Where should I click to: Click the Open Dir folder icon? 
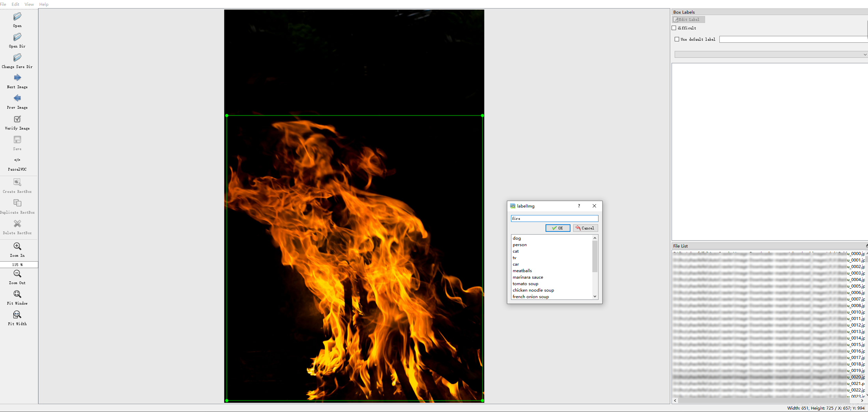click(x=17, y=37)
